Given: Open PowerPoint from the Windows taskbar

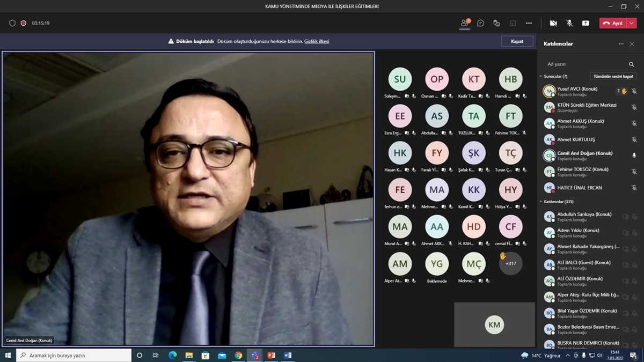Looking at the screenshot, I should pyautogui.click(x=271, y=355).
